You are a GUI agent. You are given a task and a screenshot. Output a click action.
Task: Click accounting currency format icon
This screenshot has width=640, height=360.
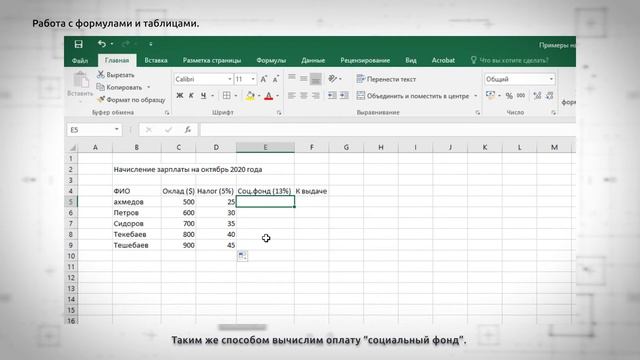[491, 96]
